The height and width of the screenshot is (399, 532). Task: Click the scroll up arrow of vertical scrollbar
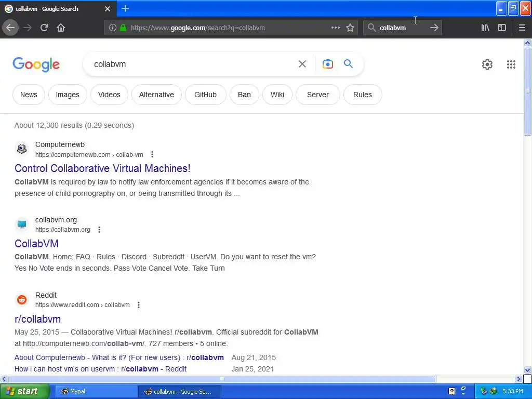[x=527, y=43]
